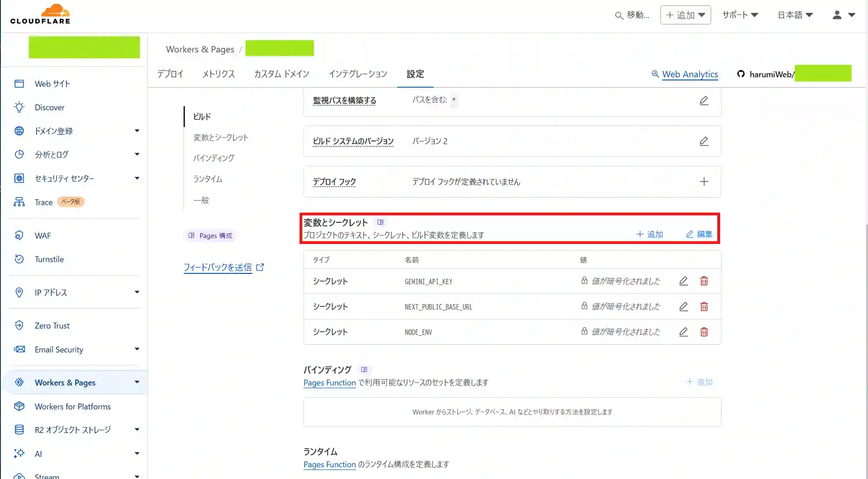Screen dimensions: 868x479
Task: Expand the ドメイン登録 sidebar section
Action: pos(137,131)
